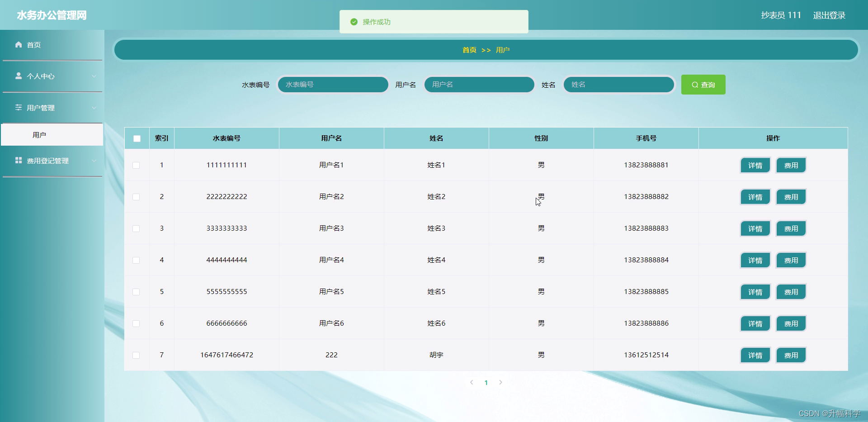
Task: Check the checkbox for user 胡宇
Action: pos(136,356)
